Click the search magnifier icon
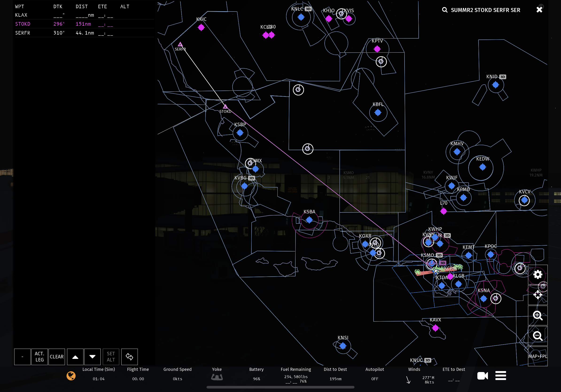This screenshot has height=392, width=561. point(445,10)
